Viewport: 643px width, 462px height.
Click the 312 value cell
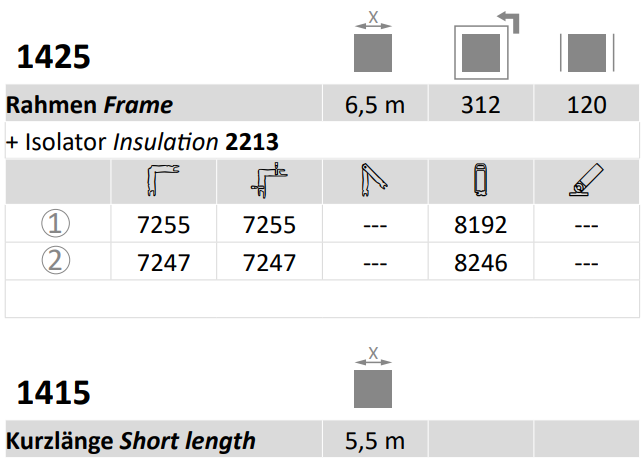pyautogui.click(x=481, y=103)
